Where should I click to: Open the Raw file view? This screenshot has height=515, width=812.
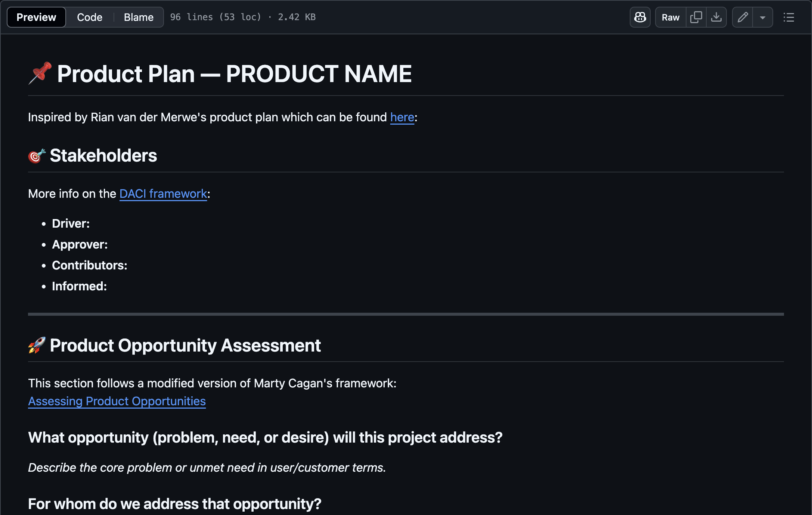pyautogui.click(x=670, y=17)
